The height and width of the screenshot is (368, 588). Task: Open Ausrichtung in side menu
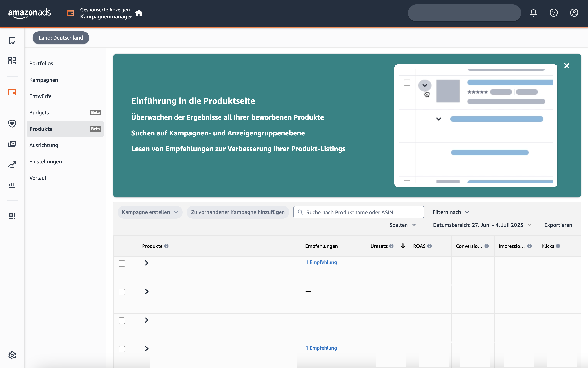point(44,145)
